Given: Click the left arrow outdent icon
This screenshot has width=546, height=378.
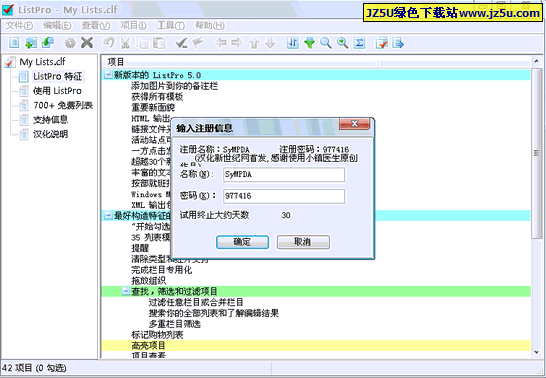Looking at the screenshot, I should coord(220,43).
